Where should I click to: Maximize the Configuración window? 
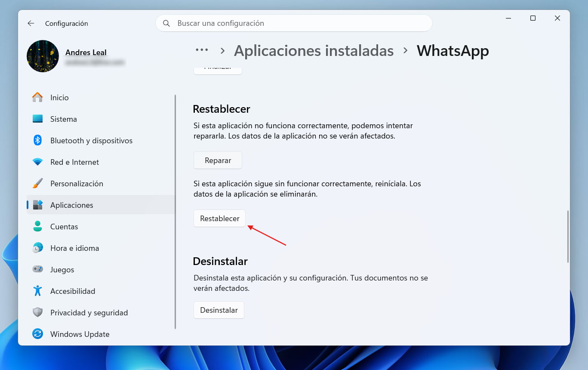pyautogui.click(x=533, y=18)
